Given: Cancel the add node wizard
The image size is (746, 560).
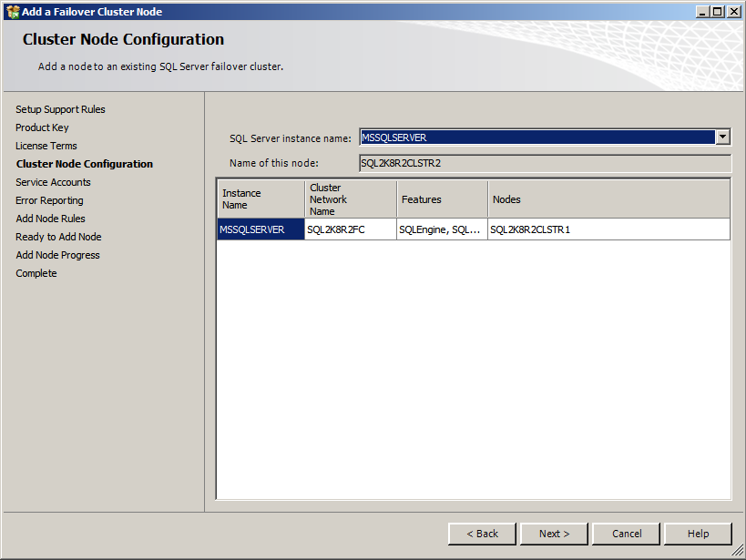Looking at the screenshot, I should click(x=626, y=534).
